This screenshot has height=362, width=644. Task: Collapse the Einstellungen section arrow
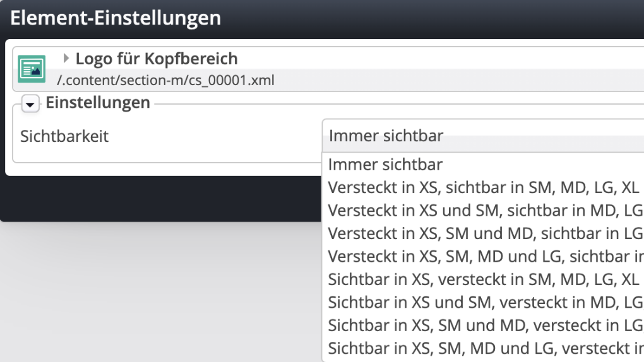[30, 103]
